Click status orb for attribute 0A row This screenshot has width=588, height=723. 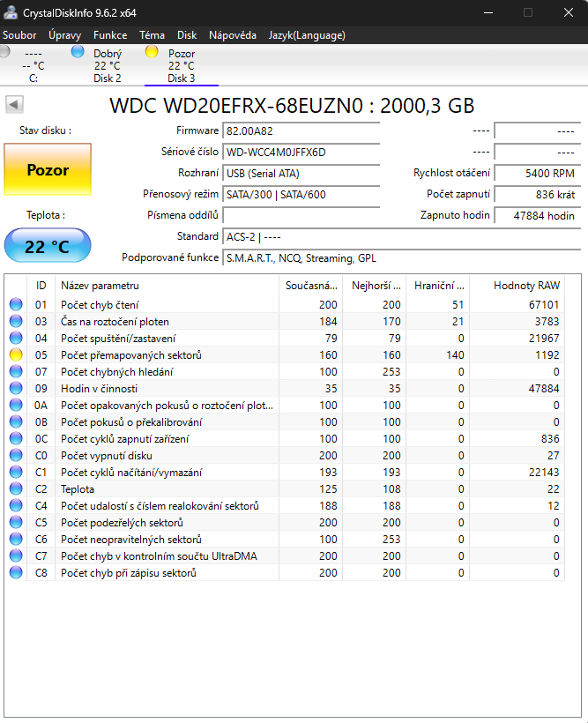[16, 405]
